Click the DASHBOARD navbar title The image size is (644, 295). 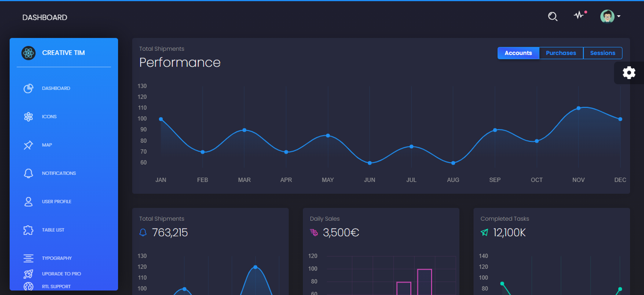point(45,17)
